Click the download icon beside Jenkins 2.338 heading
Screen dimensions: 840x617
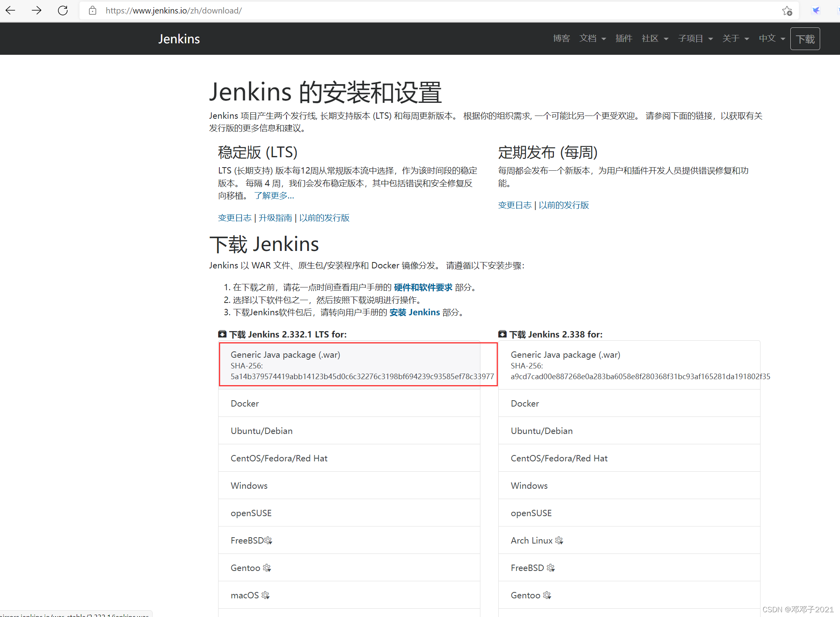coord(503,334)
